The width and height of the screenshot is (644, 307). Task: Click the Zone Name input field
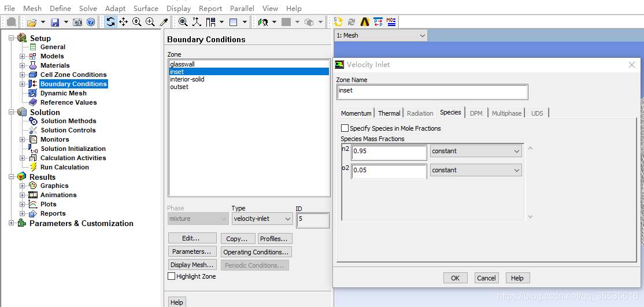pyautogui.click(x=432, y=92)
